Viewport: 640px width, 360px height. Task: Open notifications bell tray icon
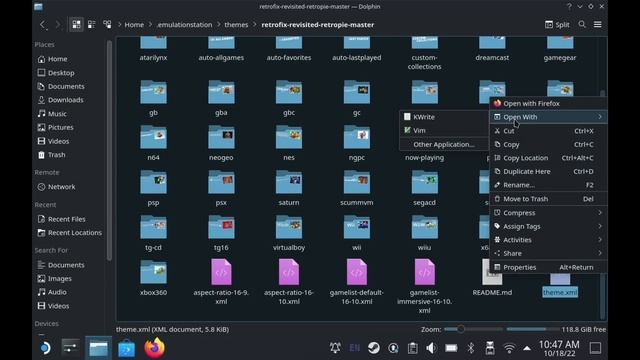pos(335,348)
